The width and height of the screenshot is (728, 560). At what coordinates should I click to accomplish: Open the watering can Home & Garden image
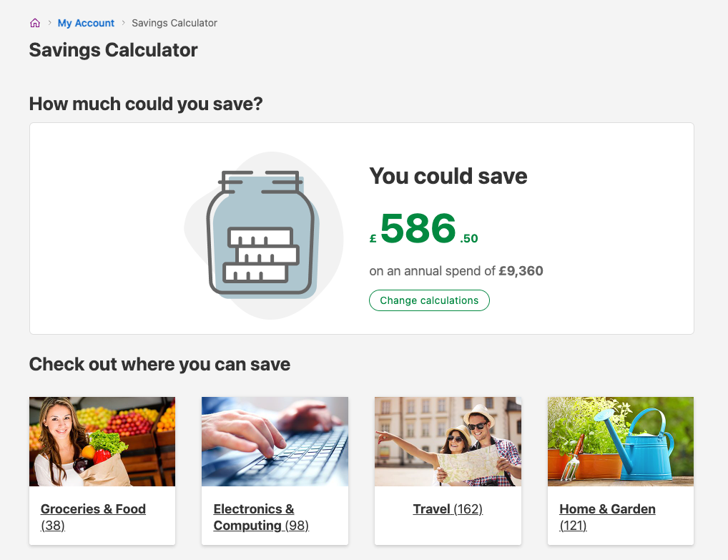click(621, 441)
